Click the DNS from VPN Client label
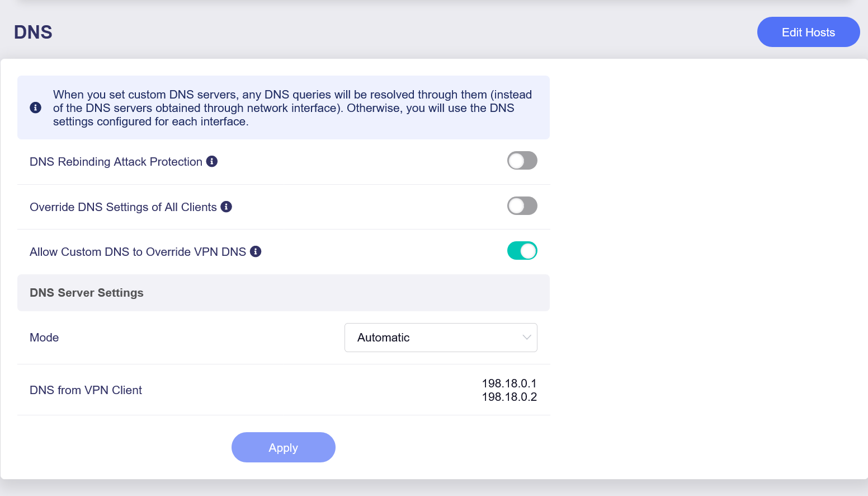This screenshot has width=868, height=496. pos(86,390)
